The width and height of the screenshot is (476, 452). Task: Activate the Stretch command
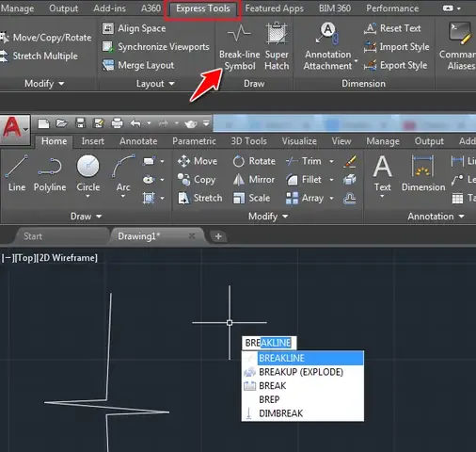[x=200, y=198]
